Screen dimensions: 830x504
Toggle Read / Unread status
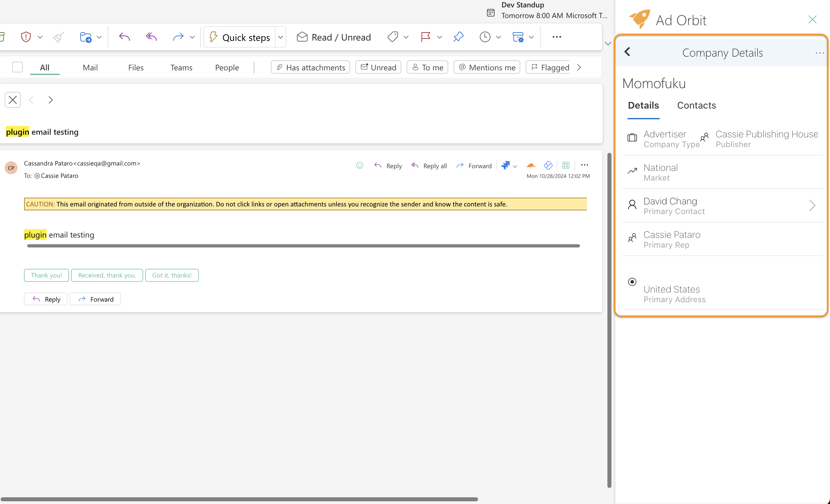tap(334, 37)
